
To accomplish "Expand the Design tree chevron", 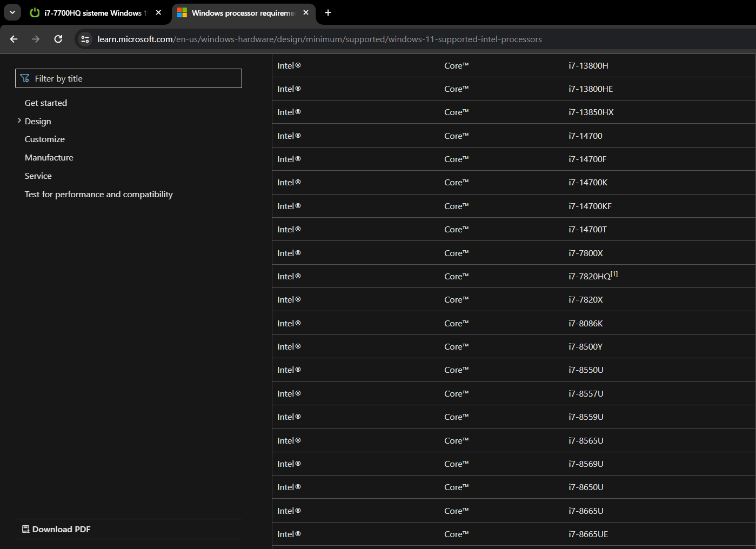I will tap(19, 120).
